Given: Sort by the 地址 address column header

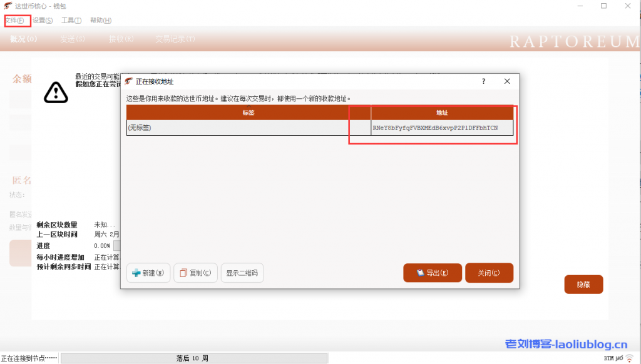Looking at the screenshot, I should click(442, 113).
